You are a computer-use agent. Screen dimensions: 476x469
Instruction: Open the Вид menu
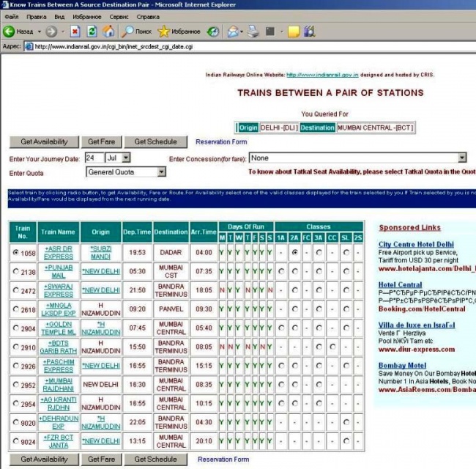coord(59,16)
